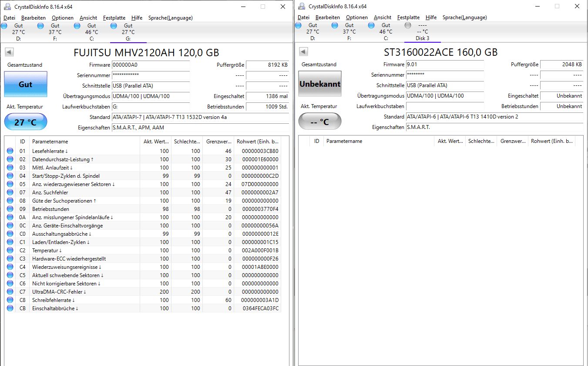
Task: Click status icon of Schreibfehlerrate row
Action: click(x=10, y=300)
